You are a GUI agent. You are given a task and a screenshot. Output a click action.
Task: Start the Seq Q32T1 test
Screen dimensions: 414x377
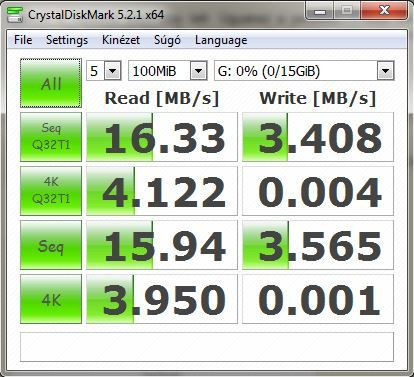point(51,137)
